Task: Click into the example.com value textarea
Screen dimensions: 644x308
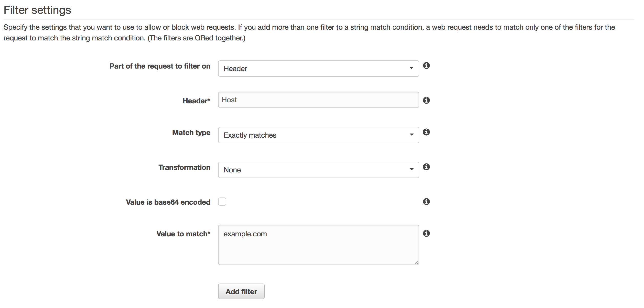Action: (318, 245)
